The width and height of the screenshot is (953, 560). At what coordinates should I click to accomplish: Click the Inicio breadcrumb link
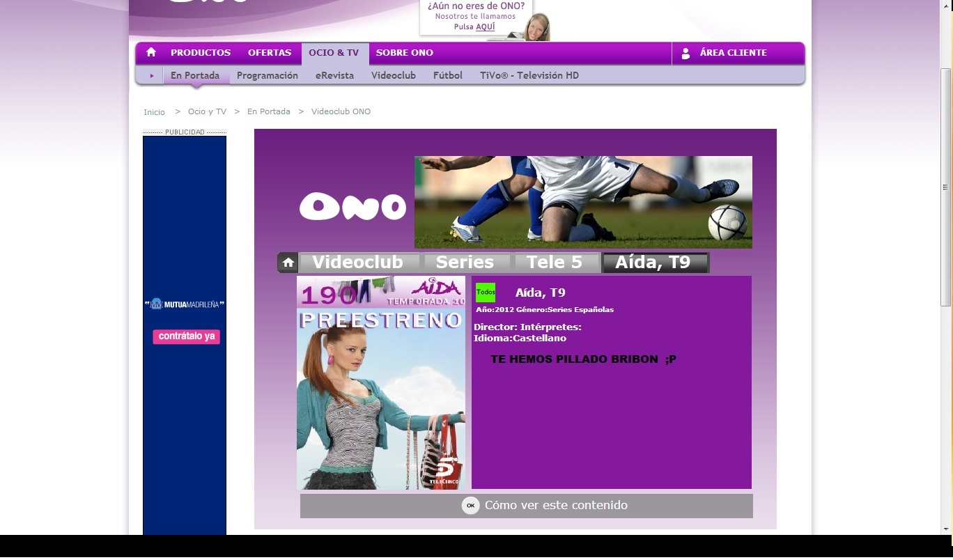point(154,112)
